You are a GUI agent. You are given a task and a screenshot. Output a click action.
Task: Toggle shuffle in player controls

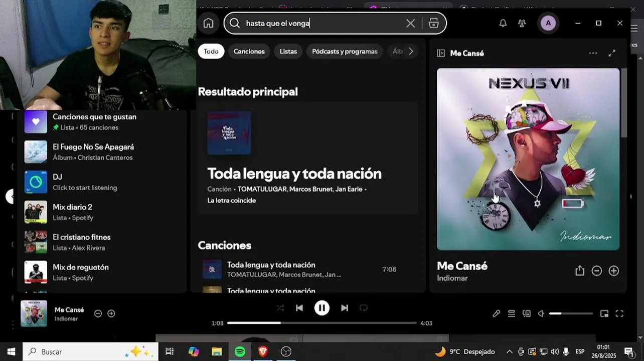280,308
